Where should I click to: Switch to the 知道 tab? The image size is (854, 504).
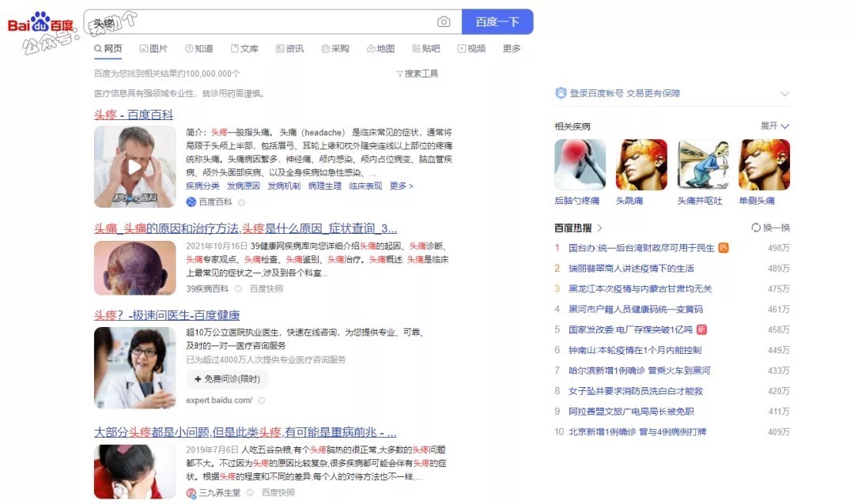[x=198, y=48]
